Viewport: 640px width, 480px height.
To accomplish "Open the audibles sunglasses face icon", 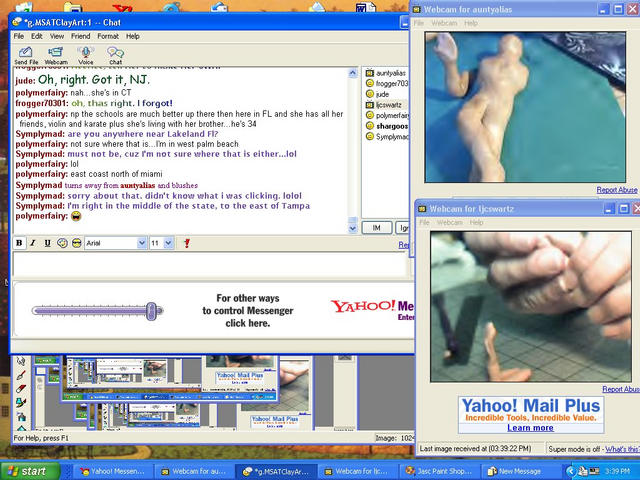I will [x=76, y=243].
